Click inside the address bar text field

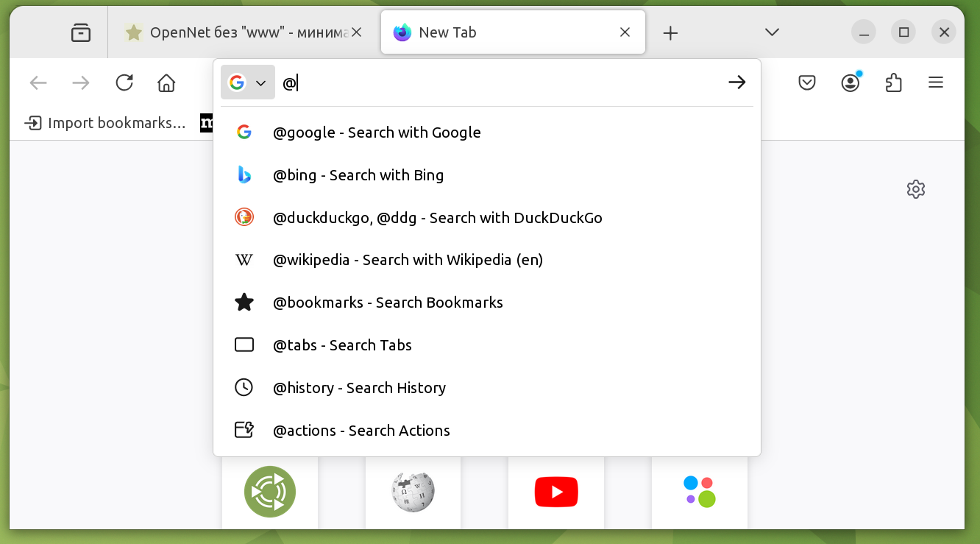(x=500, y=82)
